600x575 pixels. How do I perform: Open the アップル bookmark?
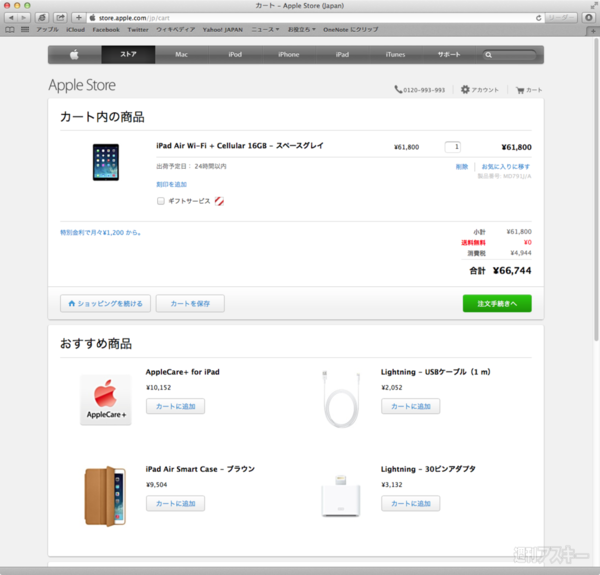pyautogui.click(x=47, y=29)
